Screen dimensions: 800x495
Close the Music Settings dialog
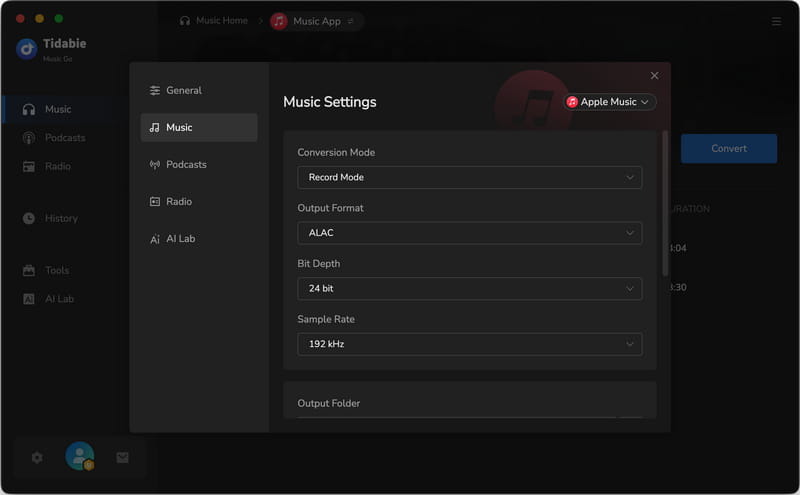point(654,76)
